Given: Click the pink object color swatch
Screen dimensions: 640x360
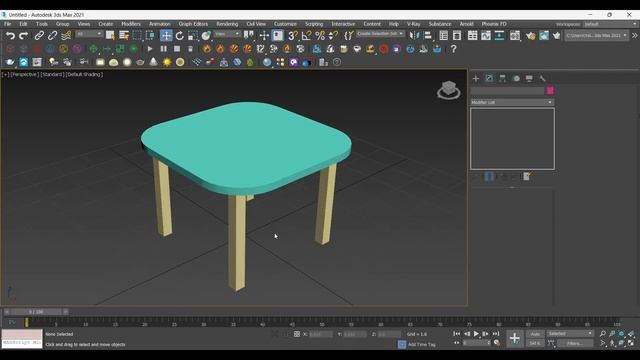Looking at the screenshot, I should [550, 91].
